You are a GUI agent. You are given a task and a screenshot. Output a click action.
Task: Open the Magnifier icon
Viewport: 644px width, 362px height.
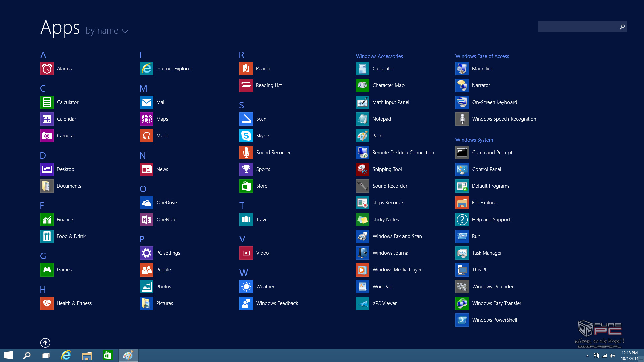[x=462, y=69]
